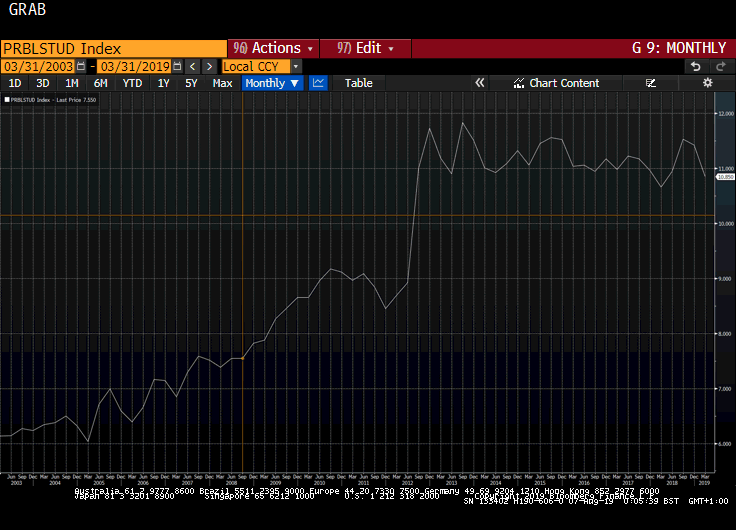Screen dimensions: 736x530
Task: Open chart settings gear icon
Action: (x=707, y=83)
